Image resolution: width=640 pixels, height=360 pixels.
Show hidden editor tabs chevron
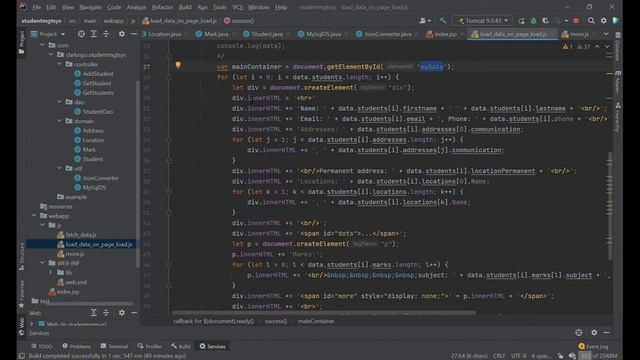coord(606,34)
